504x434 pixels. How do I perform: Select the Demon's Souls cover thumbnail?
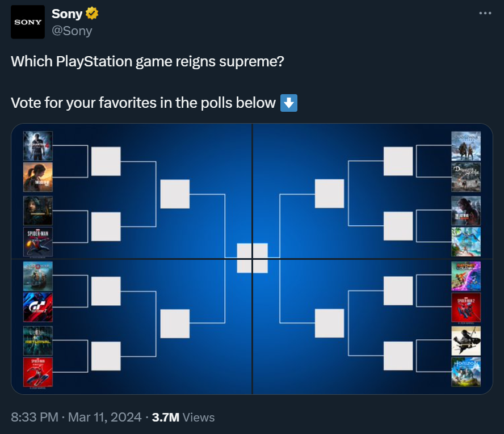coord(466,177)
